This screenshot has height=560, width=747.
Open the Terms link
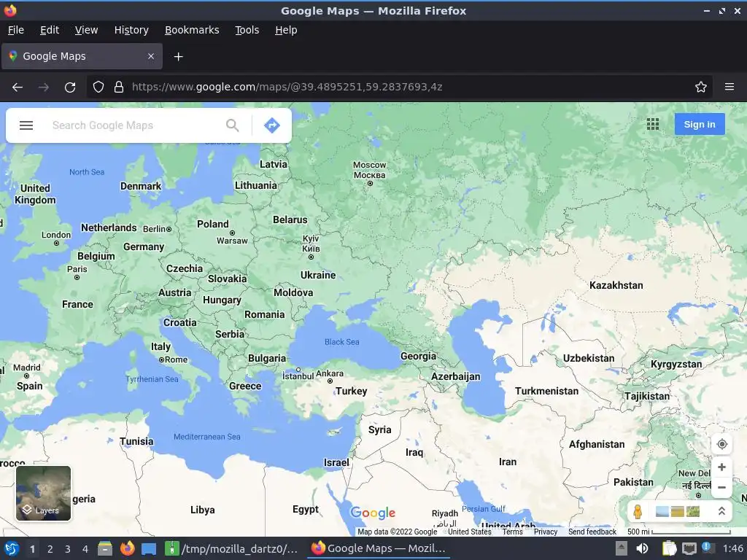pyautogui.click(x=512, y=532)
